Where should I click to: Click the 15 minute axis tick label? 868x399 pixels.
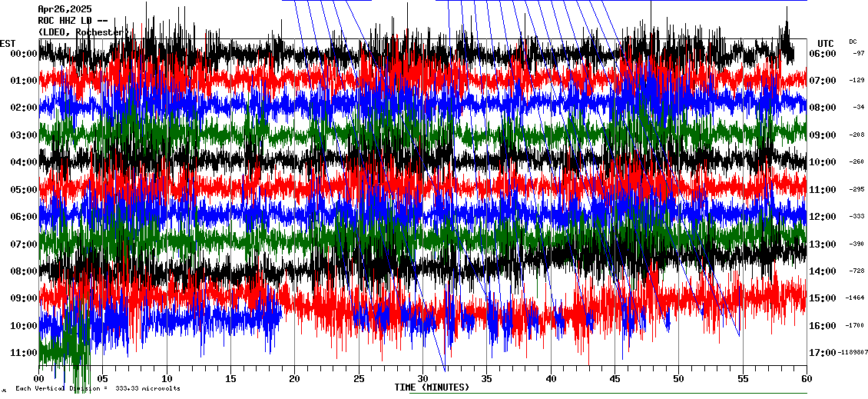point(230,378)
